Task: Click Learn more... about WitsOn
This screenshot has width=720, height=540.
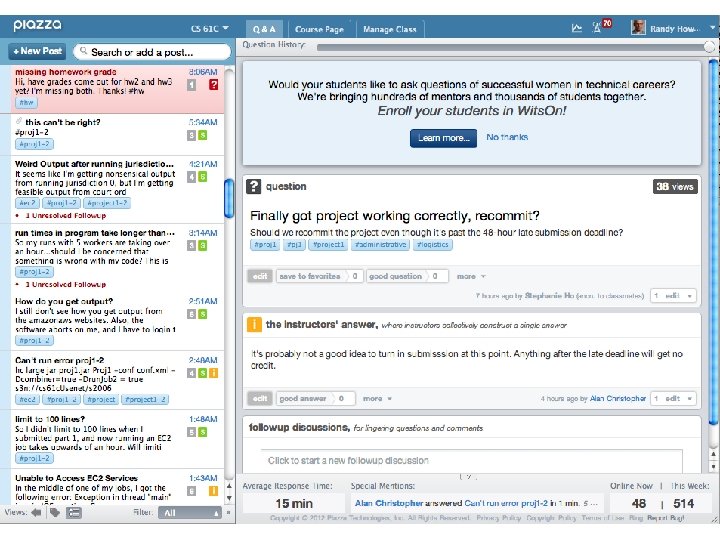Action: click(444, 138)
